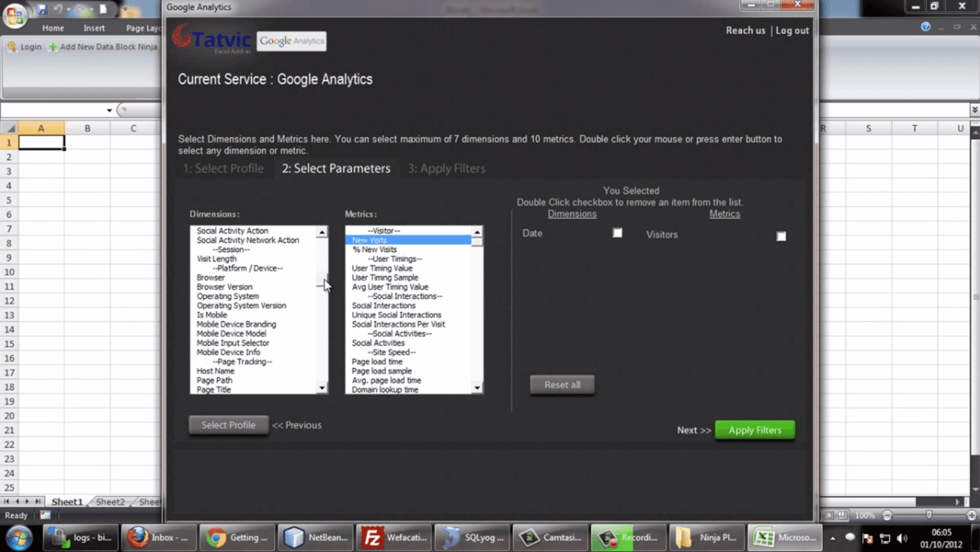Click the Log out link
The height and width of the screenshot is (552, 980).
[x=792, y=31]
